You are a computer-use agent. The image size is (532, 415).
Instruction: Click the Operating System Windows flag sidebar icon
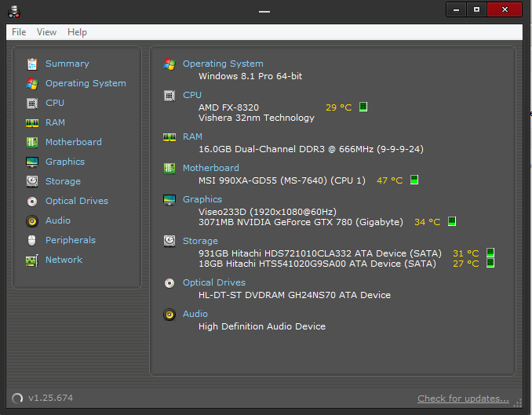[32, 83]
